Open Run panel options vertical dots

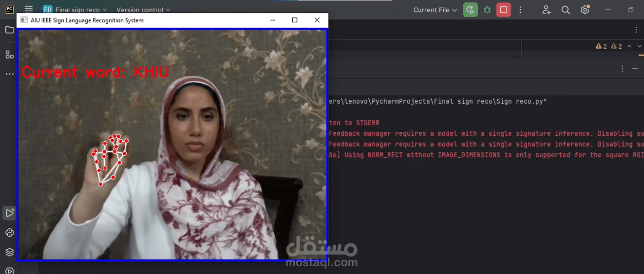click(x=623, y=69)
